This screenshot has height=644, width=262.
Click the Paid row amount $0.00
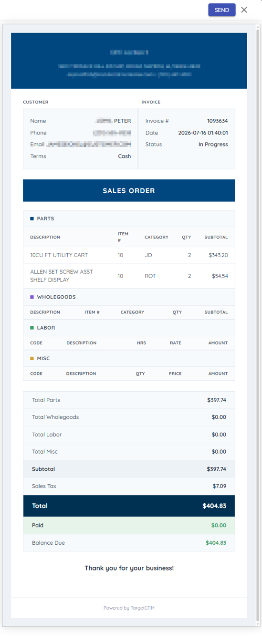click(219, 525)
